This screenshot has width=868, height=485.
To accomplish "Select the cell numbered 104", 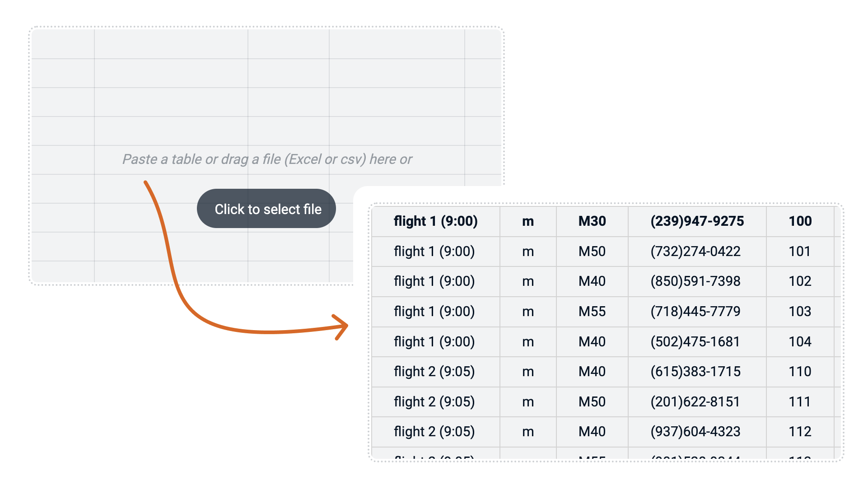I will coord(799,342).
